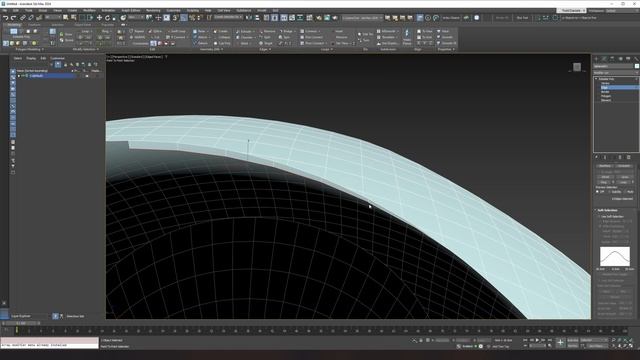Screen dimensions: 640x360
Task: Toggle the Selection Lock padlock icon
Action: [x=421, y=340]
